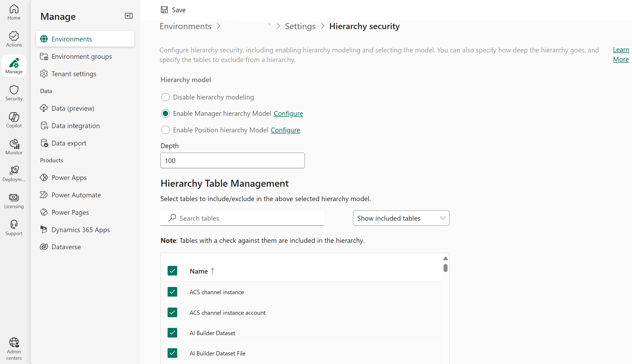Toggle the Name column sort arrow

(x=213, y=271)
